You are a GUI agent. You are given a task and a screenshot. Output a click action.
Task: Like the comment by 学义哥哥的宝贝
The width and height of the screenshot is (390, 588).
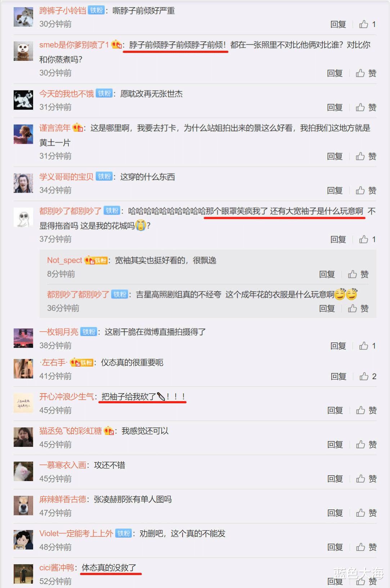[366, 190]
